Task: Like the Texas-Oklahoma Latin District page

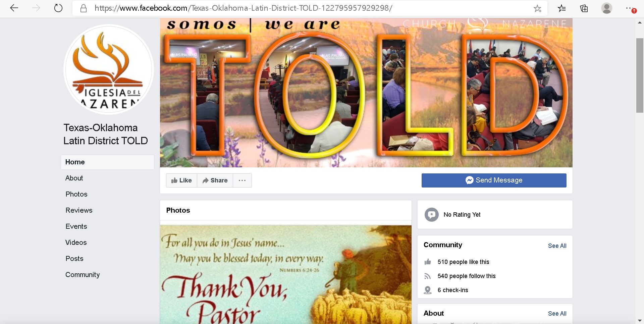Action: (181, 180)
